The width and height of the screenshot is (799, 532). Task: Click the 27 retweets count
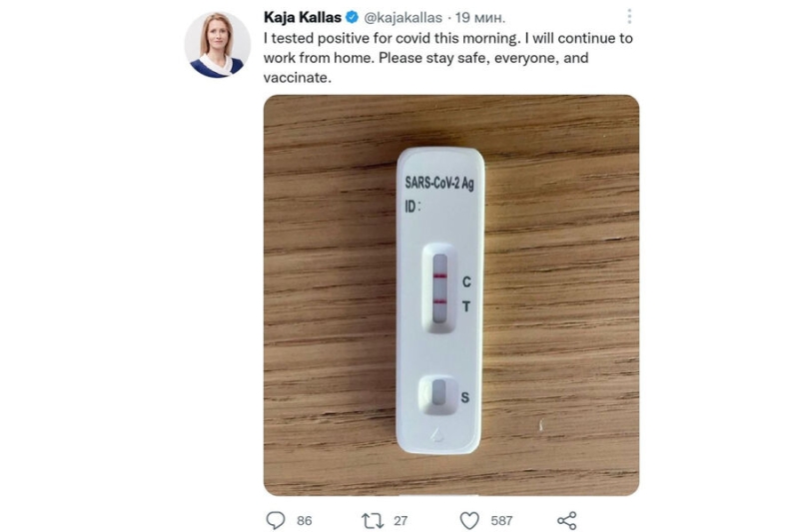[x=400, y=520]
